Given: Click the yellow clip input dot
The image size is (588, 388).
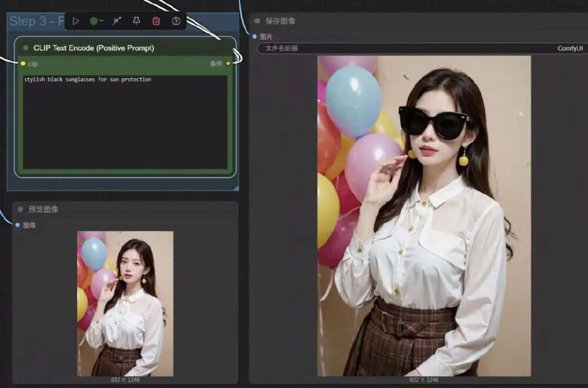Looking at the screenshot, I should click(x=22, y=64).
